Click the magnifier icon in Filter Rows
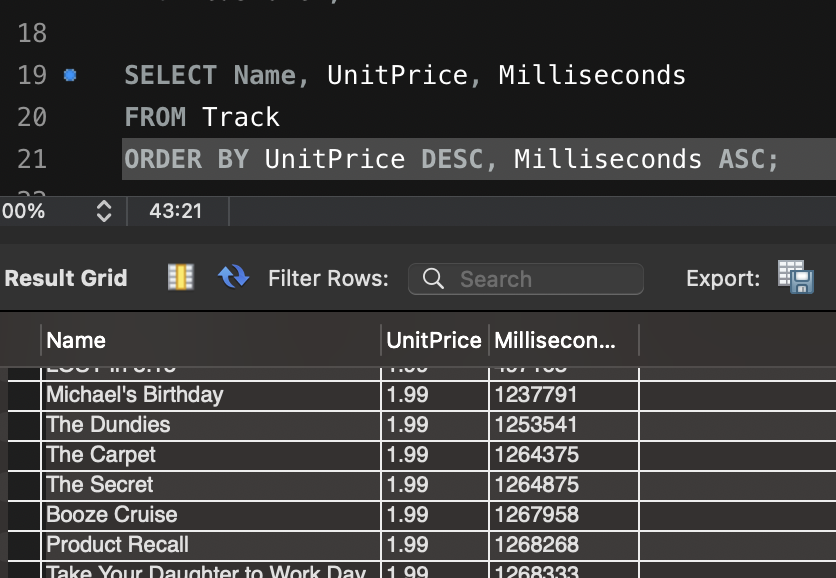Screen dimensions: 836x578 point(433,278)
